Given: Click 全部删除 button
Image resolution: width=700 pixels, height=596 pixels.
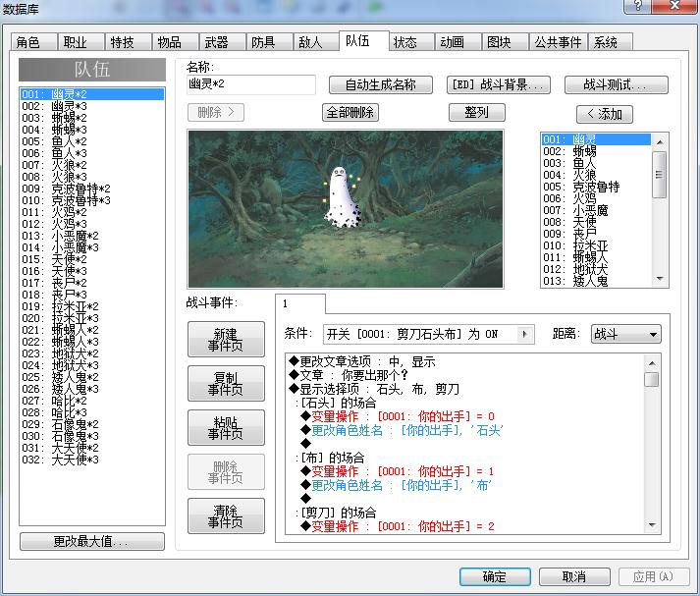Looking at the screenshot, I should 350,113.
